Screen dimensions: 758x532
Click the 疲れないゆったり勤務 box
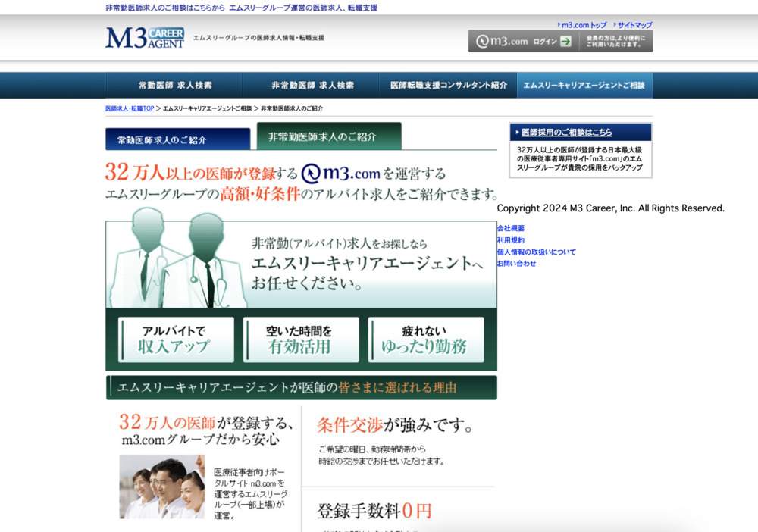[426, 340]
